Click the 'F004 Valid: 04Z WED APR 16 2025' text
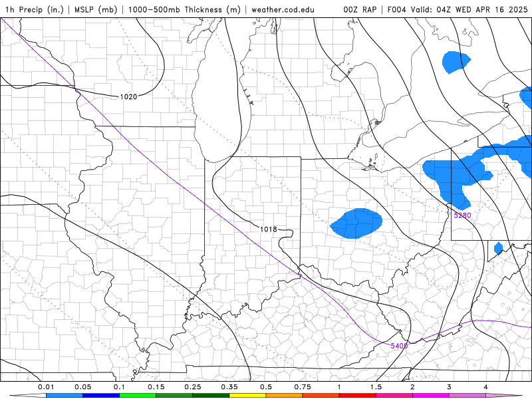The width and height of the screenshot is (532, 399). coord(458,9)
